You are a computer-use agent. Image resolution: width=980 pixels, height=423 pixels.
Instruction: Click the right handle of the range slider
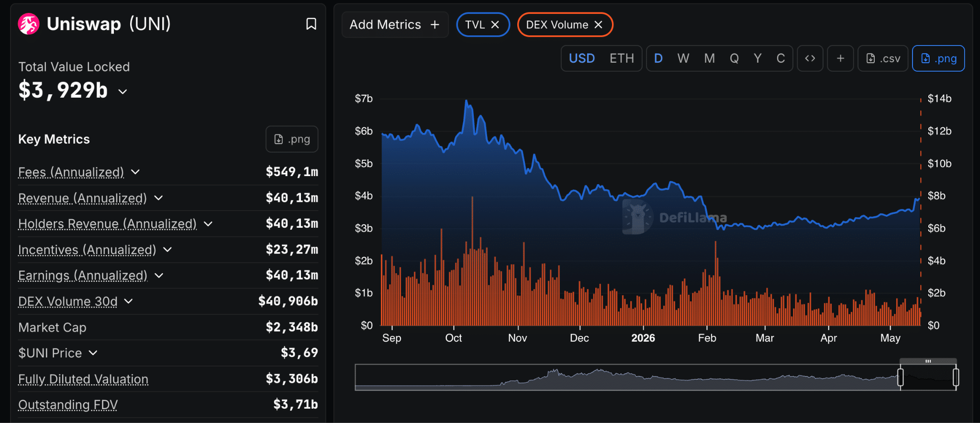pos(956,378)
